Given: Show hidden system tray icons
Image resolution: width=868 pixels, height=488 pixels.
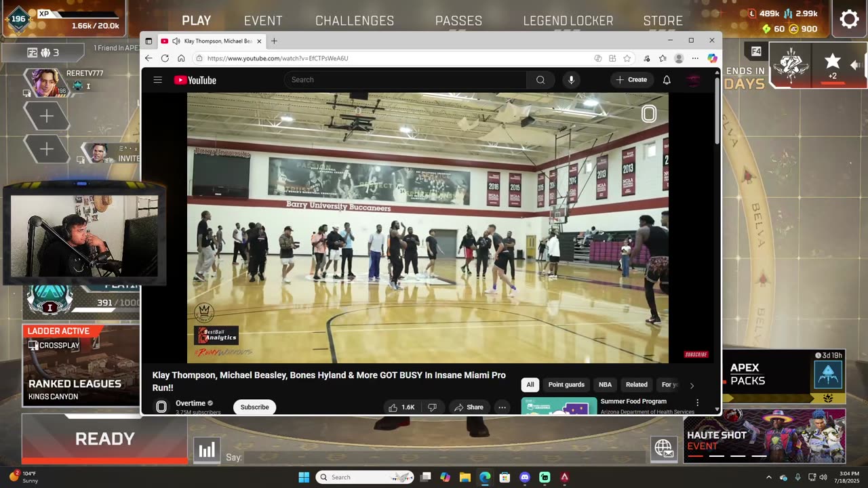Looking at the screenshot, I should (x=768, y=477).
